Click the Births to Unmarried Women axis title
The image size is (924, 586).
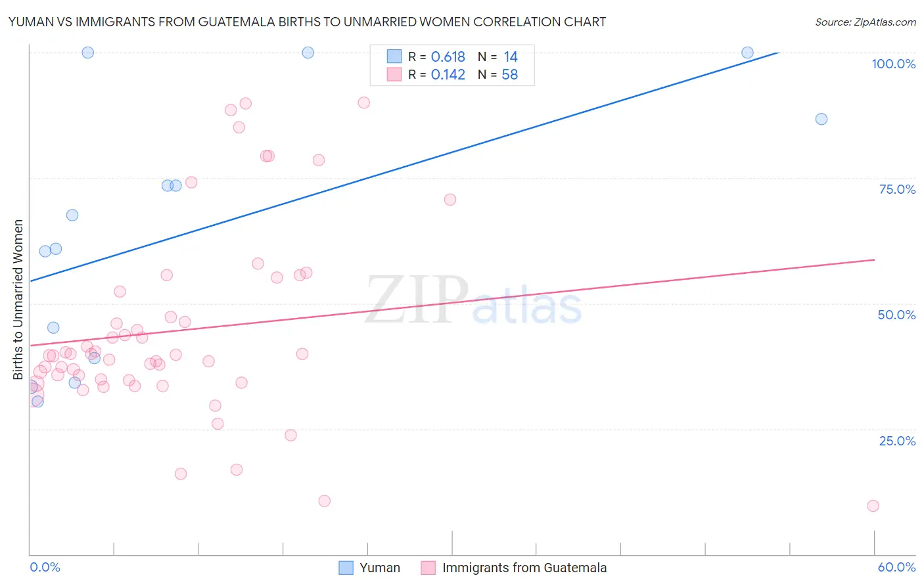coord(18,300)
